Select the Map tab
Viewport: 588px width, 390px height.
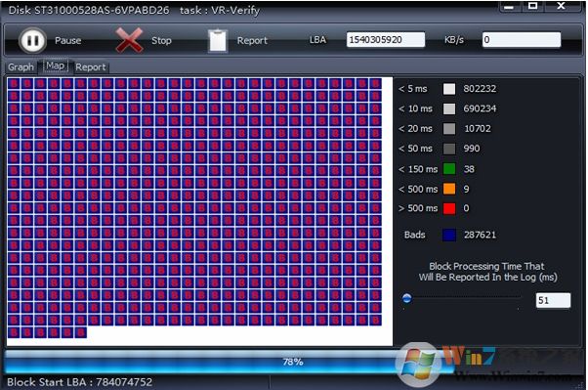click(56, 66)
